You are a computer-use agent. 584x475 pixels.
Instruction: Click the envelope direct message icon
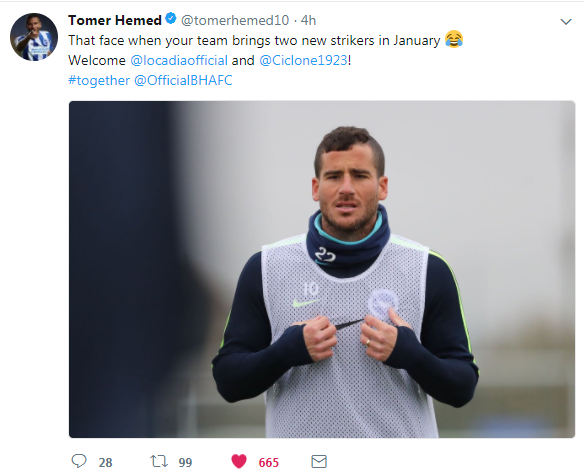319,462
